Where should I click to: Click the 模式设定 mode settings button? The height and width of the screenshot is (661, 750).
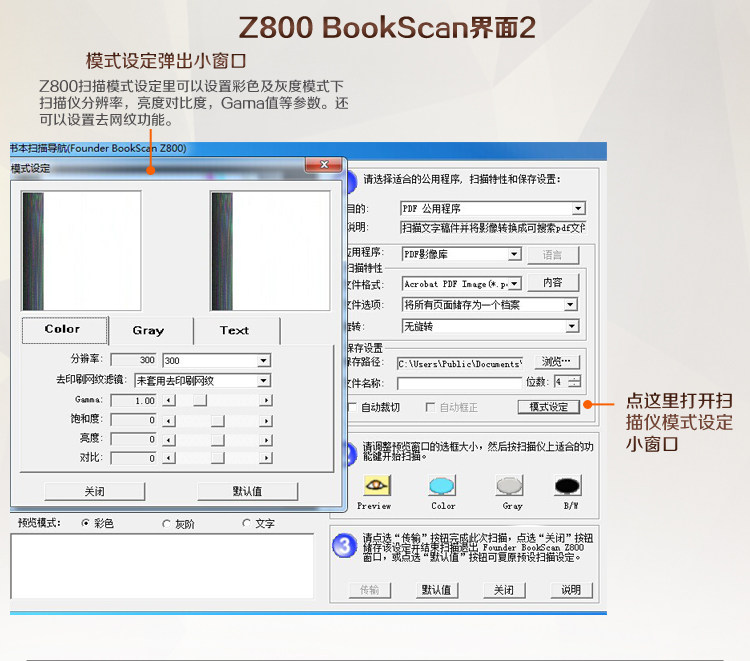549,407
